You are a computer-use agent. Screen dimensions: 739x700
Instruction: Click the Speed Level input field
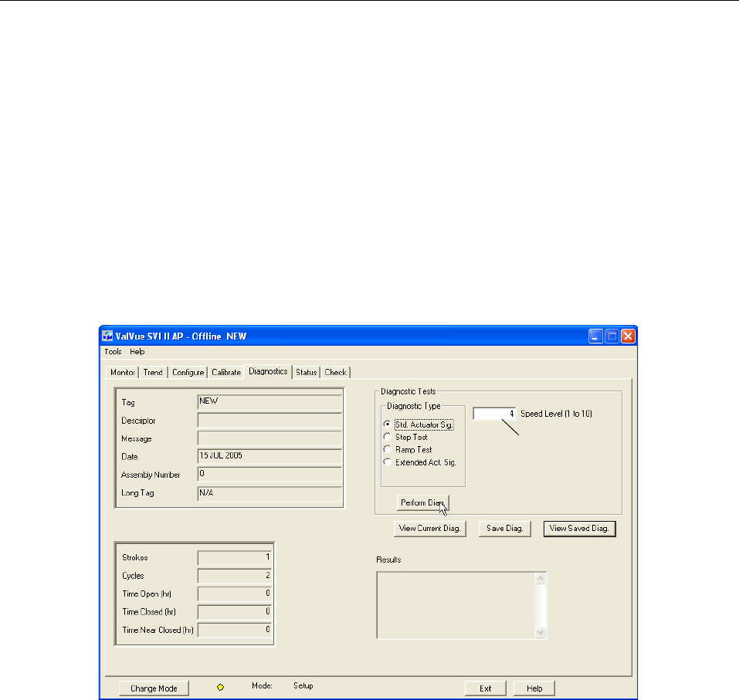click(494, 414)
